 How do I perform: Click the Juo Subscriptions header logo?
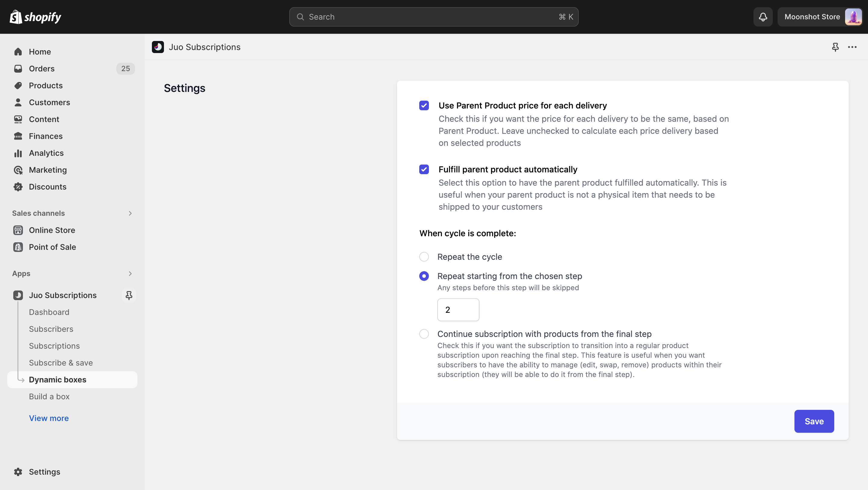(x=158, y=47)
